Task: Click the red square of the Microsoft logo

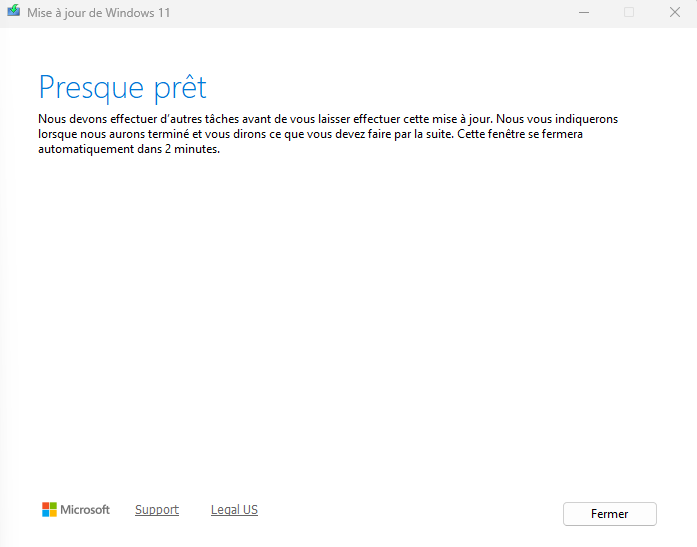Action: point(46,506)
